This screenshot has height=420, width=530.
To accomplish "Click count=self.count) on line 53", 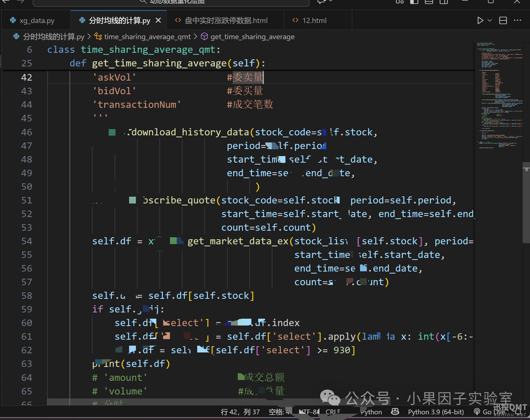I will [268, 228].
